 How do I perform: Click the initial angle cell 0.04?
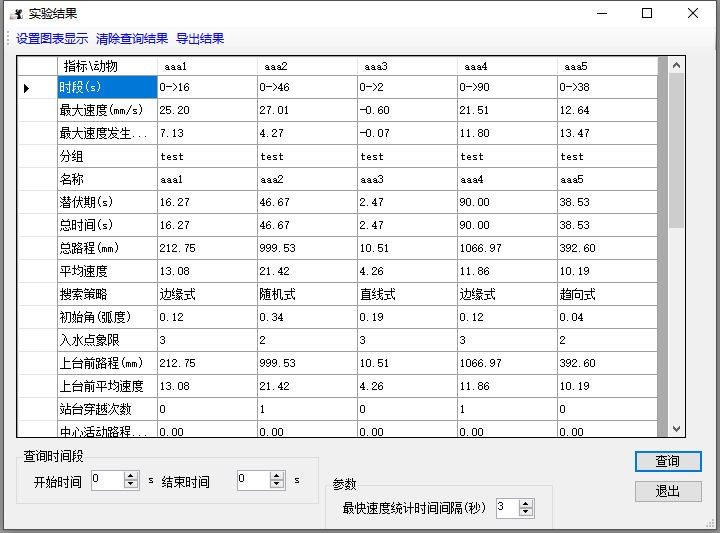point(607,317)
